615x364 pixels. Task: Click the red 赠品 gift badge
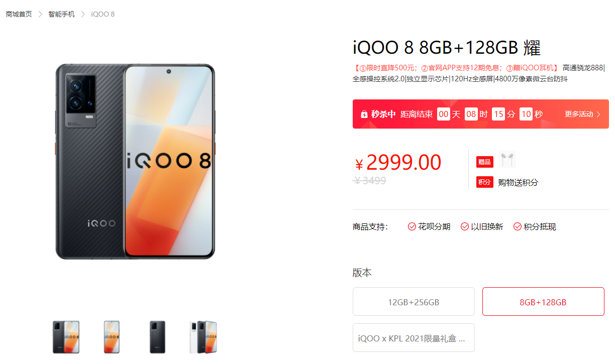(x=484, y=162)
